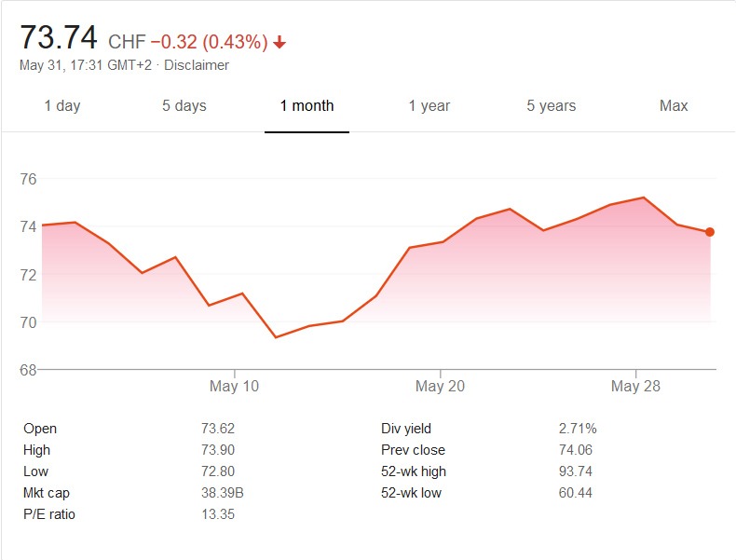The height and width of the screenshot is (560, 736).
Task: Show the 5 years chart range
Action: pyautogui.click(x=551, y=105)
